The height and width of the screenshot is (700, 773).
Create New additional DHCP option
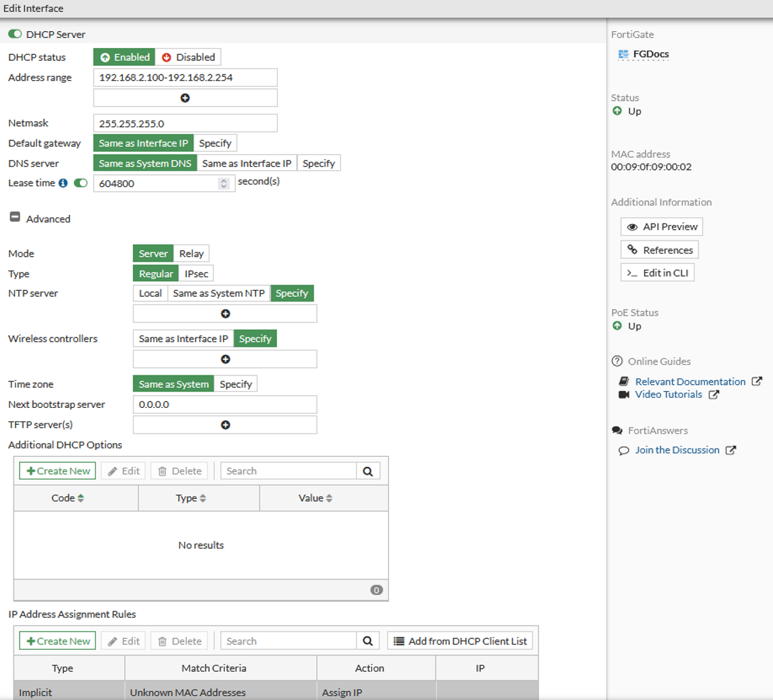point(58,471)
